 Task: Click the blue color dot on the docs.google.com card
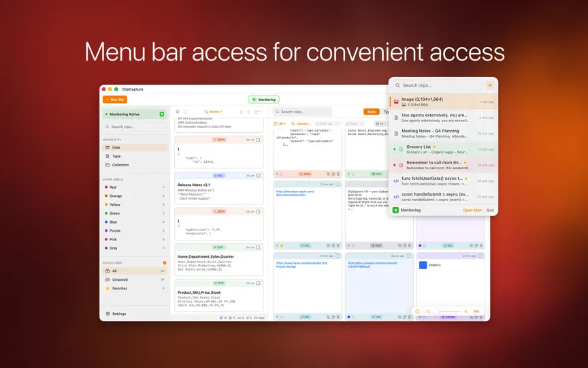[348, 317]
